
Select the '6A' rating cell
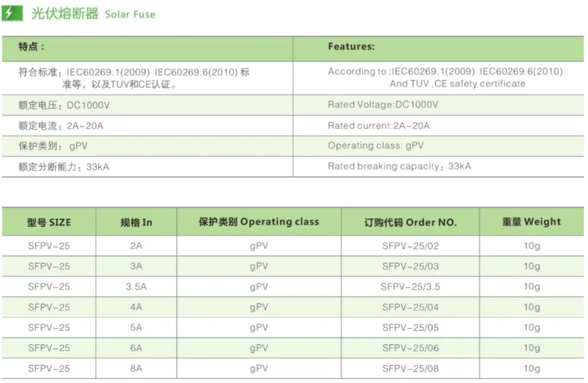point(136,348)
